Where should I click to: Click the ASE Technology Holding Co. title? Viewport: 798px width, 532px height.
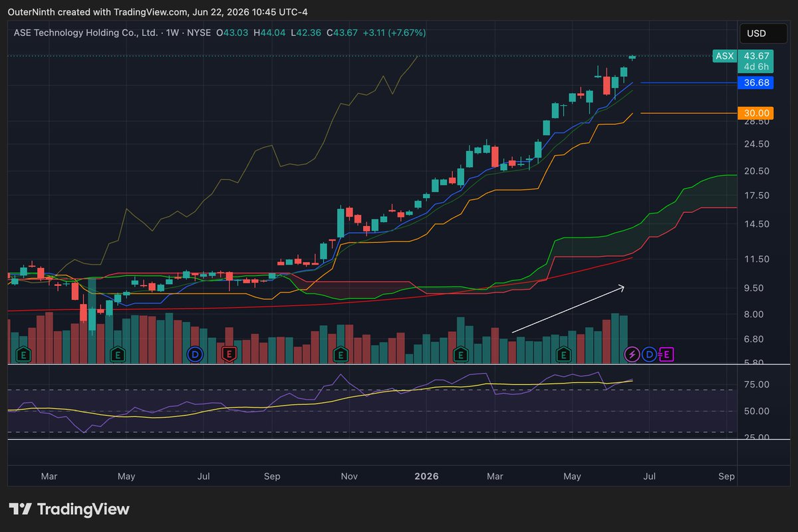86,33
